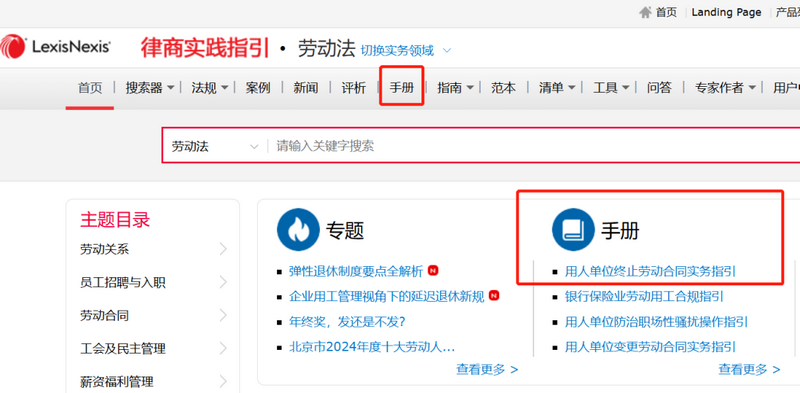Click the blue book 手册 icon
Viewport: 800px width, 393px height.
pos(573,229)
